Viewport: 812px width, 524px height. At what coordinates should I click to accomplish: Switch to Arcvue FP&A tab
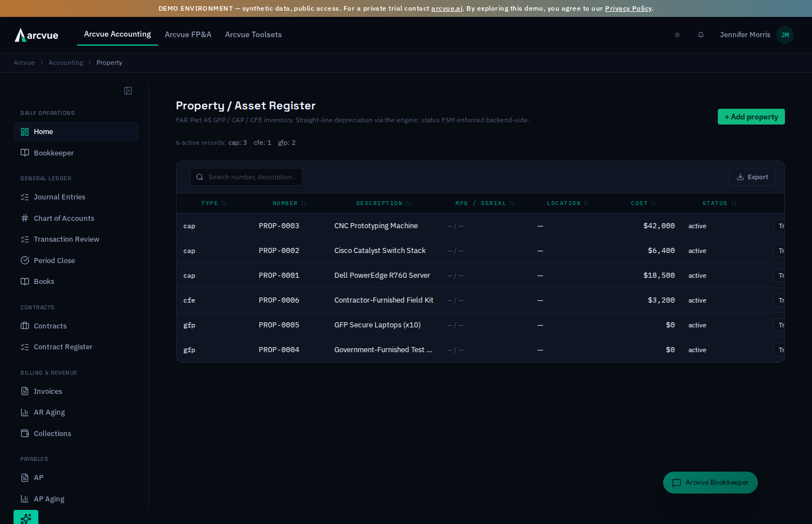[x=188, y=35]
